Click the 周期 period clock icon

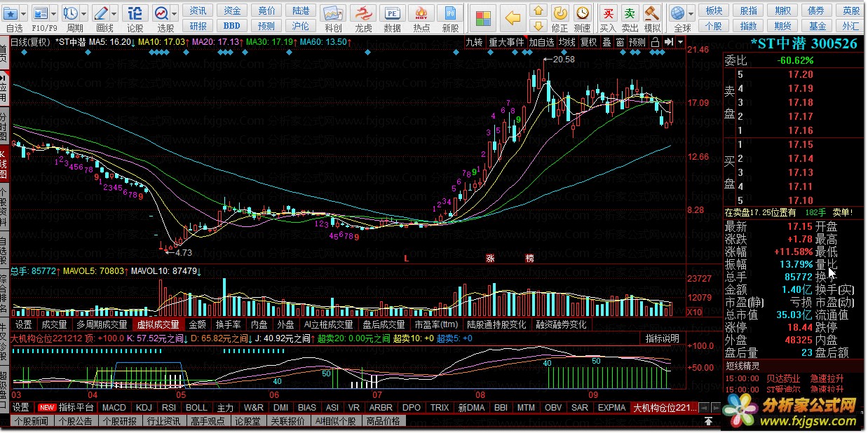click(x=71, y=13)
